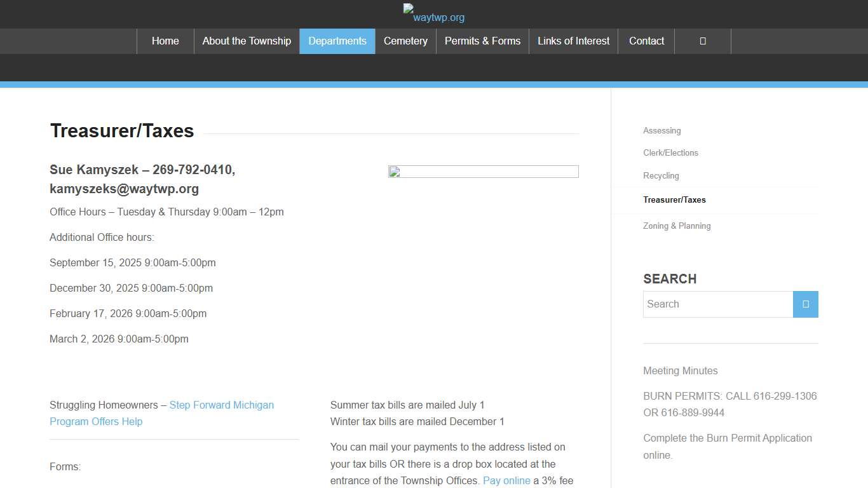Viewport: 868px width, 488px height.
Task: Open Zoning & Planning sidebar link
Action: [677, 226]
